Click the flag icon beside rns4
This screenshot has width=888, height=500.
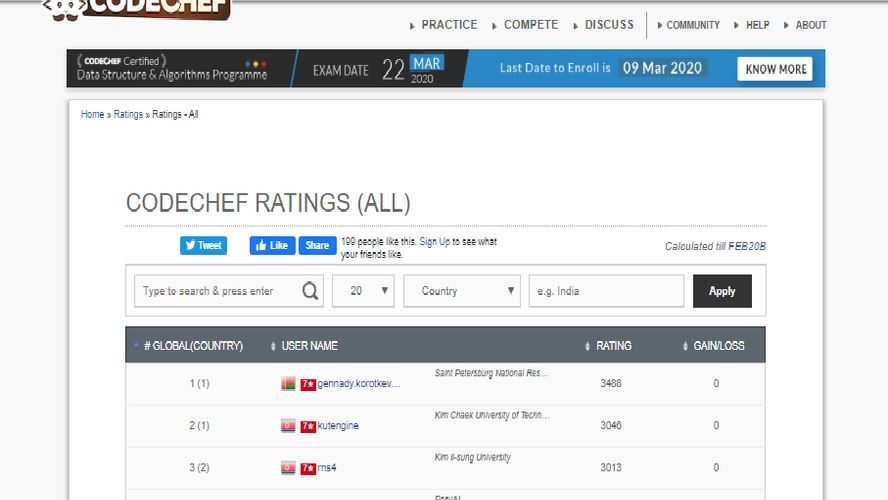(289, 468)
